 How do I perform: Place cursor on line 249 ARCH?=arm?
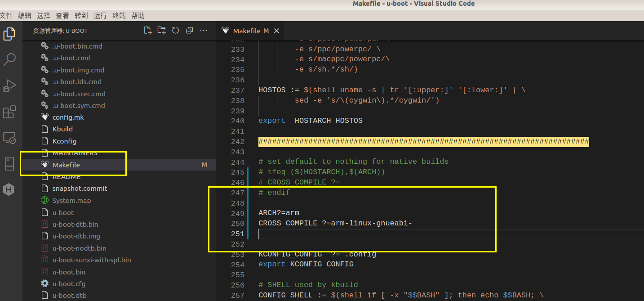tap(279, 213)
